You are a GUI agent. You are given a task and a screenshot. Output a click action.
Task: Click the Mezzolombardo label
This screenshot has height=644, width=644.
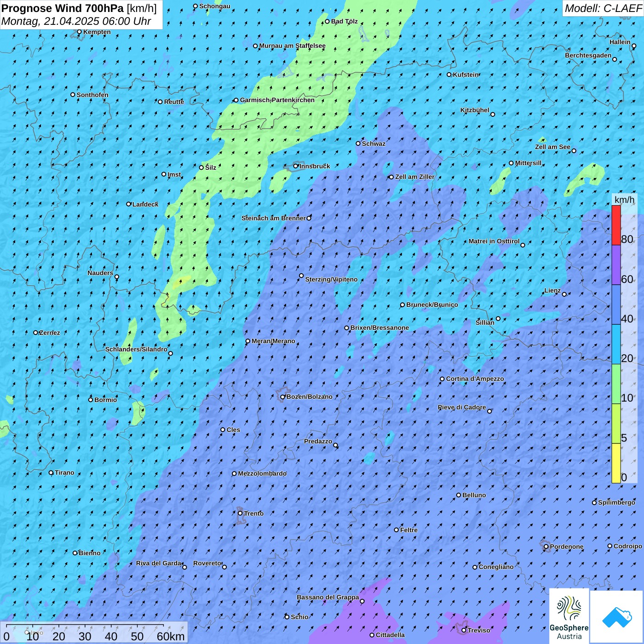click(262, 473)
